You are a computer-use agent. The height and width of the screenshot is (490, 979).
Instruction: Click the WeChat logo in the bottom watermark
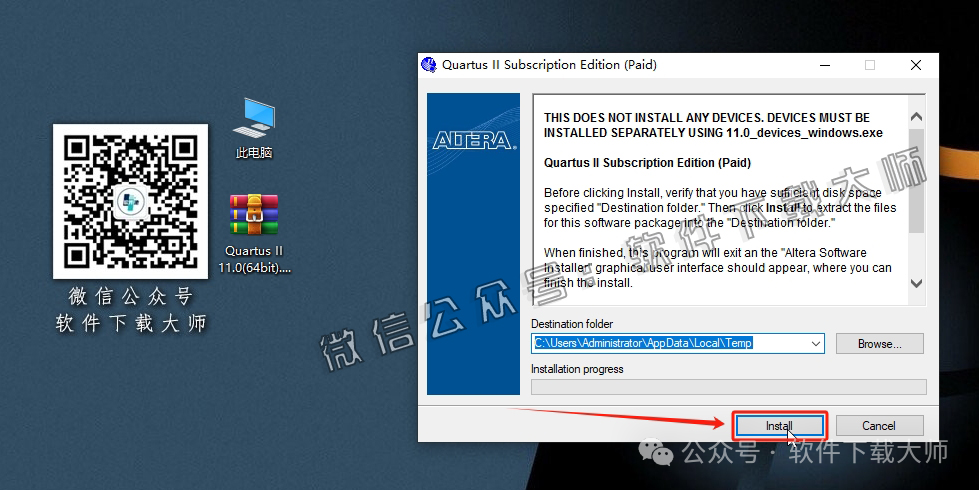(660, 454)
